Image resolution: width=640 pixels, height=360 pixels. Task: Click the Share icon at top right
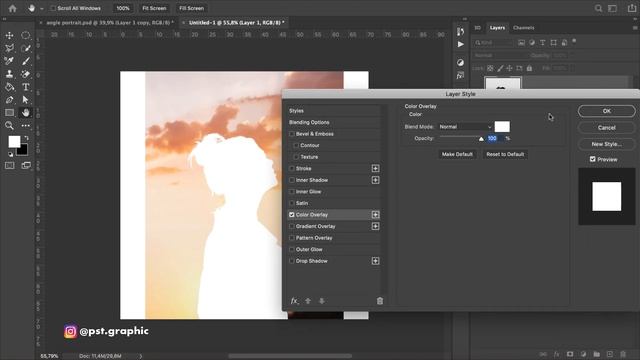point(631,8)
